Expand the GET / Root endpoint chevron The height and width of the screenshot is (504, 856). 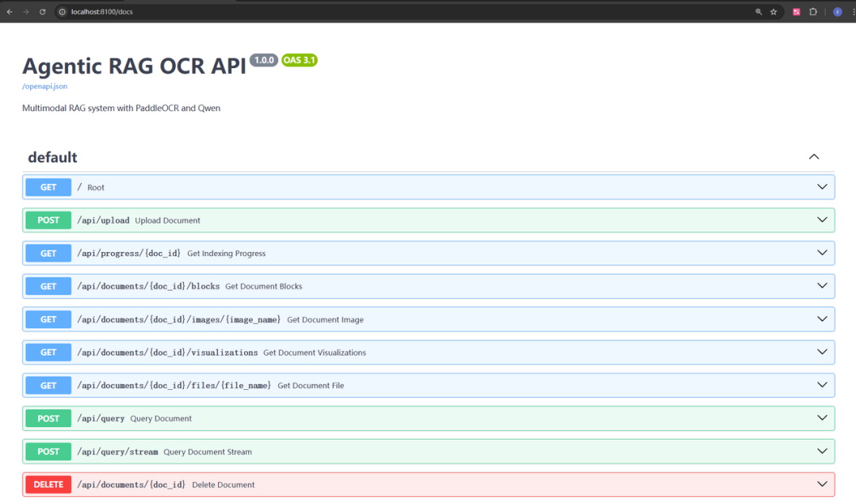coord(822,187)
